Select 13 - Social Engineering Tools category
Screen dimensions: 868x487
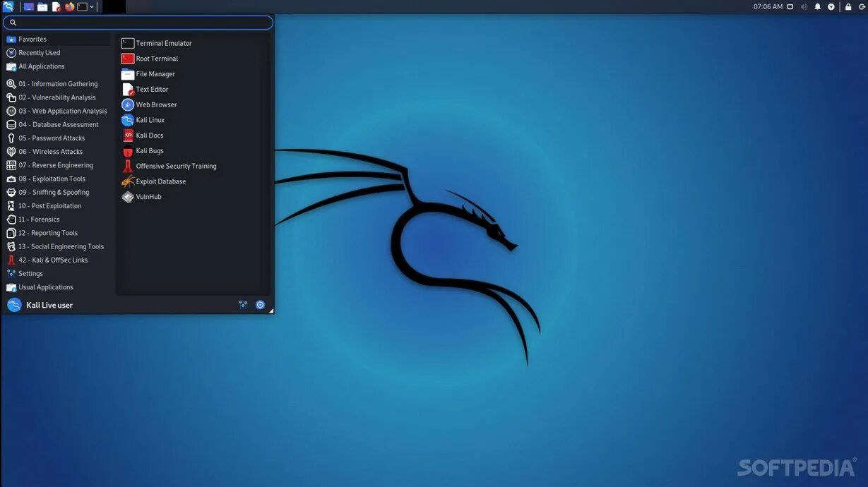tap(58, 246)
